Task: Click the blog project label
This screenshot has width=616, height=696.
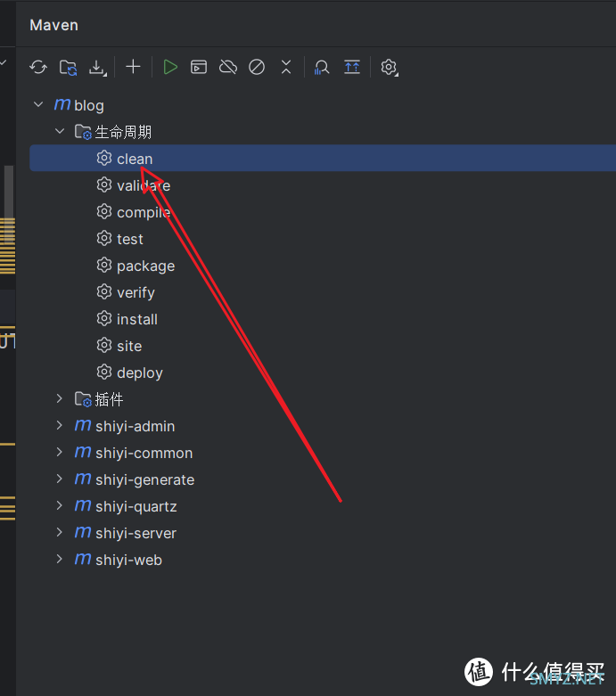Action: tap(89, 106)
